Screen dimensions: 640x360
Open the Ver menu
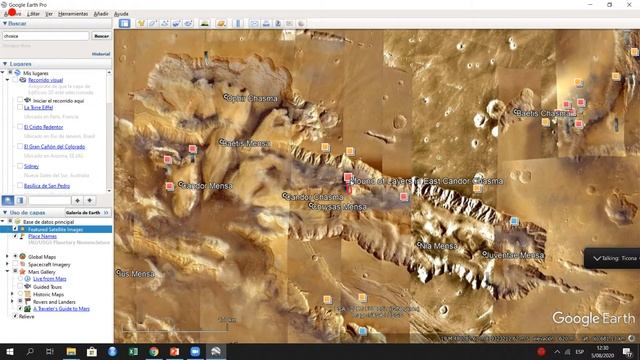click(x=49, y=14)
